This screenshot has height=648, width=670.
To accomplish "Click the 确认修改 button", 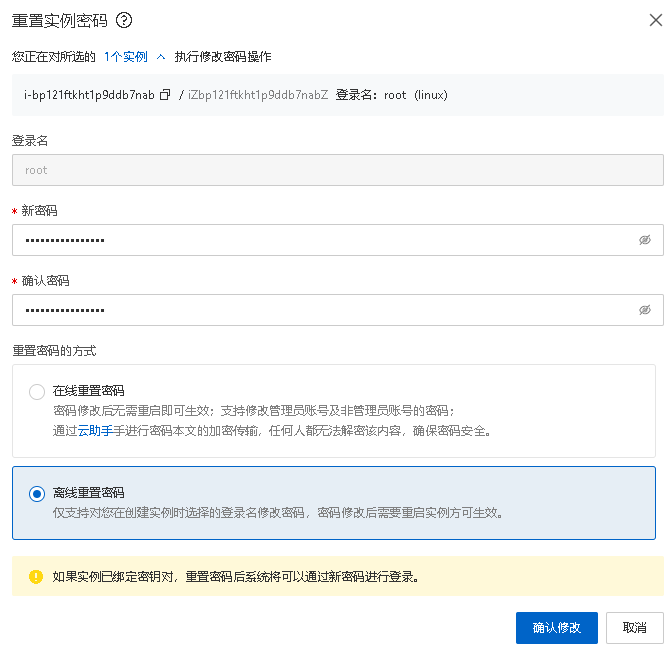I will click(x=556, y=627).
